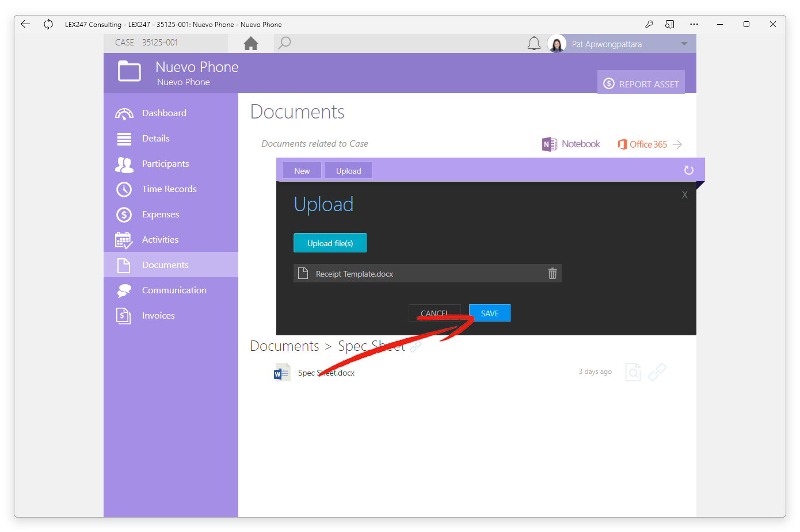800x532 pixels.
Task: Delete Receipt Template.docx with trash icon
Action: point(553,273)
